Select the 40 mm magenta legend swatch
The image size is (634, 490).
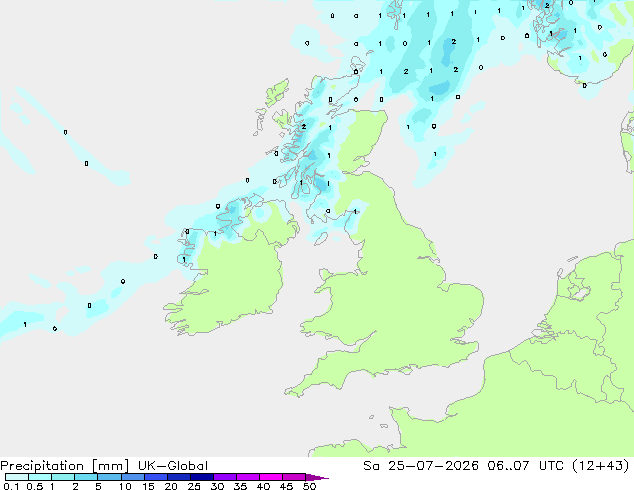271,477
